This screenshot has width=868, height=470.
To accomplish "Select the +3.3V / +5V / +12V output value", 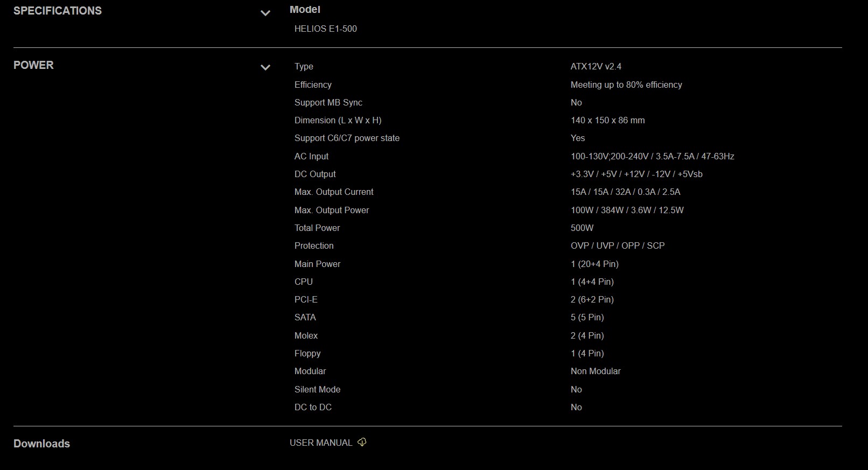I will point(636,174).
